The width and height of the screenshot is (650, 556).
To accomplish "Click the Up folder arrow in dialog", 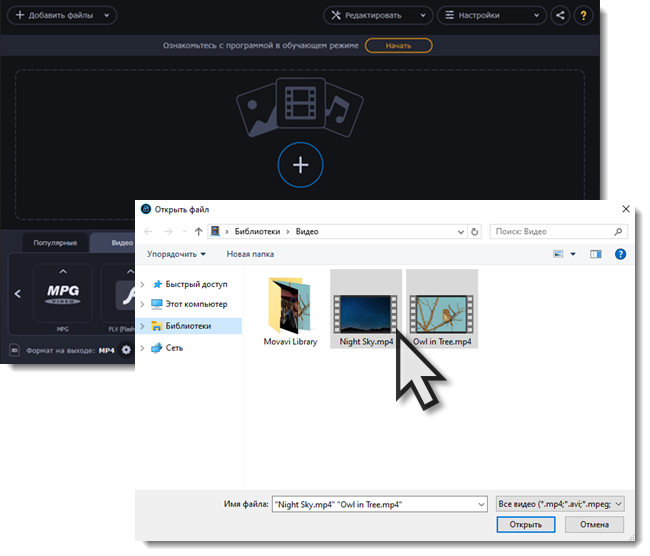I will tap(199, 232).
